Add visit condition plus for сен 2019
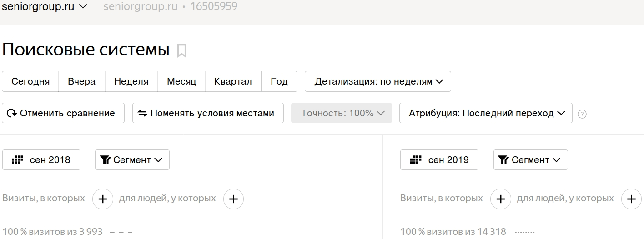The image size is (644, 239). [x=501, y=199]
